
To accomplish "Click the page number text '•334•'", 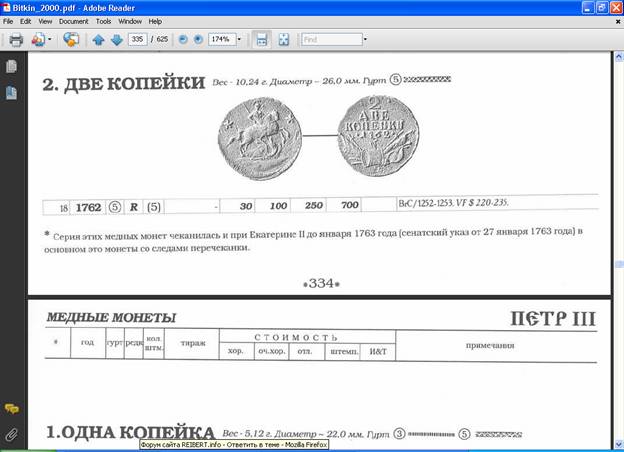I will (321, 283).
